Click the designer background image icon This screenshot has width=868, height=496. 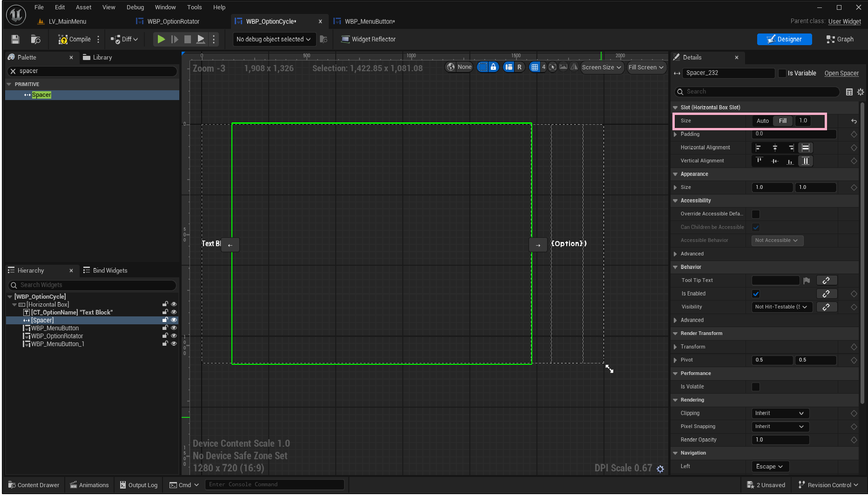pos(563,67)
